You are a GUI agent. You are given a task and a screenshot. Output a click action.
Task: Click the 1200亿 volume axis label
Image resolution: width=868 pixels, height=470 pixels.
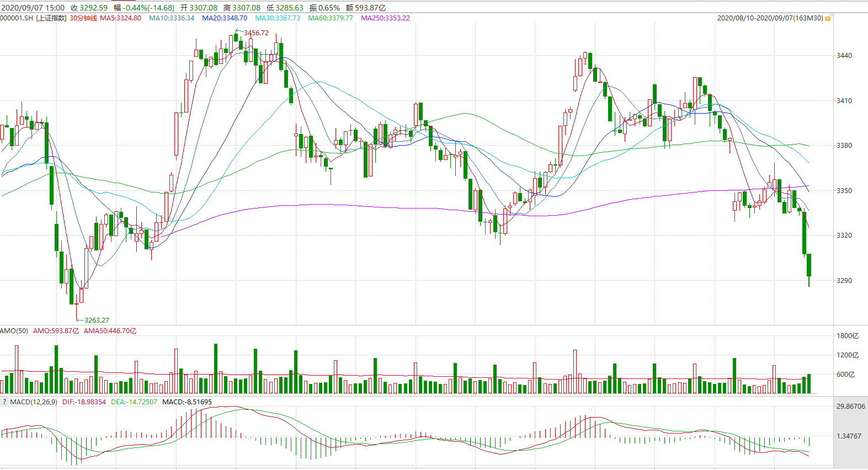(x=848, y=355)
